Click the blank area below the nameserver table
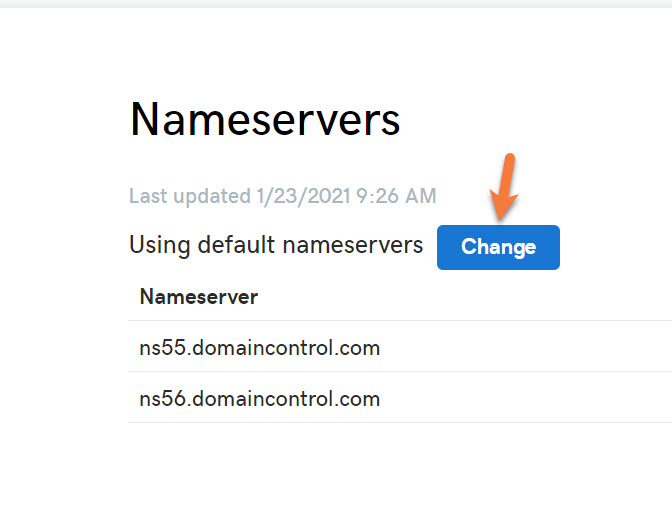Viewport: 672px width, 509px height. coord(336,465)
